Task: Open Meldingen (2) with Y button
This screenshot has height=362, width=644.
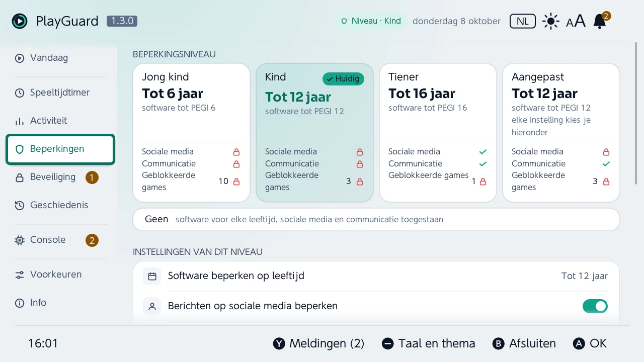Action: (x=318, y=343)
